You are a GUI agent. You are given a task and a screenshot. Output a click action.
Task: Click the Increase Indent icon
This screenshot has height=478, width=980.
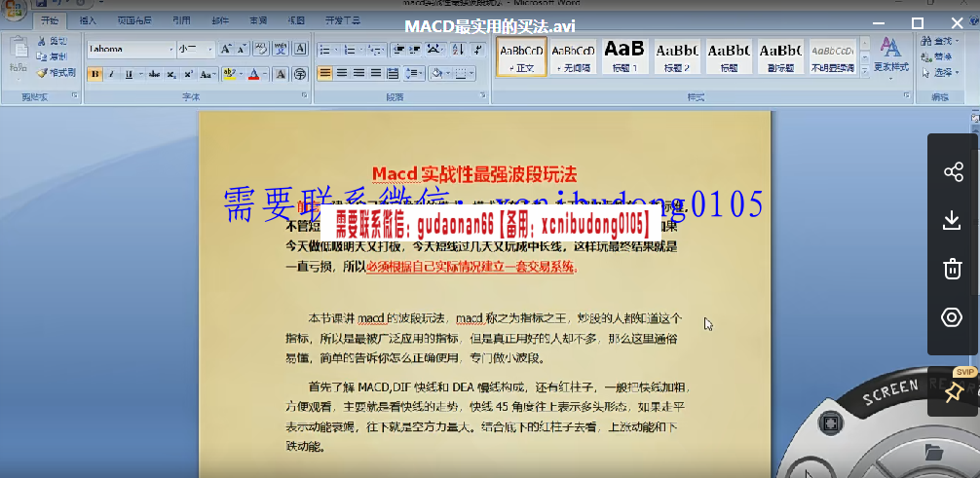coord(414,49)
